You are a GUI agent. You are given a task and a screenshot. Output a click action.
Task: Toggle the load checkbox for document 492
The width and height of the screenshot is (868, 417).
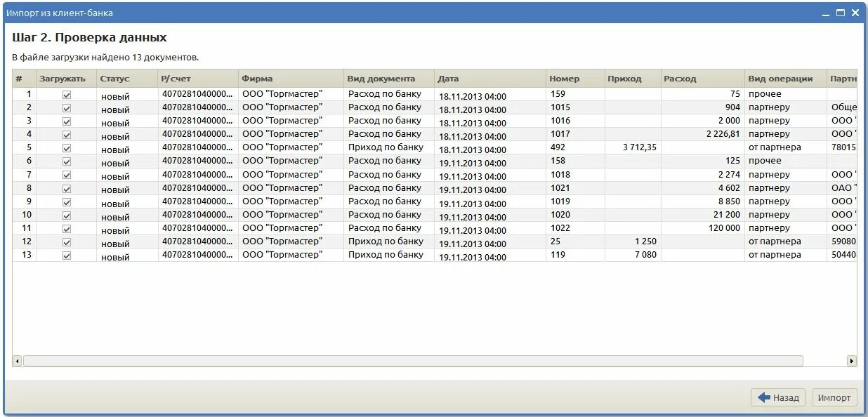point(67,148)
